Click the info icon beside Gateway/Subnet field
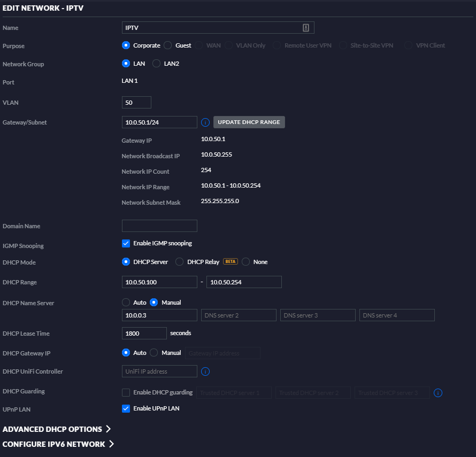Screen dimensions: 476x457 pos(205,122)
